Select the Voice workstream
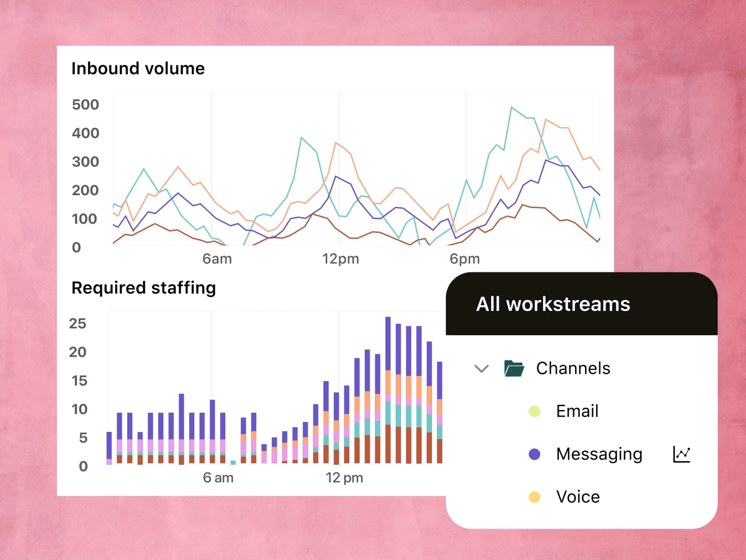The width and height of the screenshot is (746, 560). (x=578, y=497)
